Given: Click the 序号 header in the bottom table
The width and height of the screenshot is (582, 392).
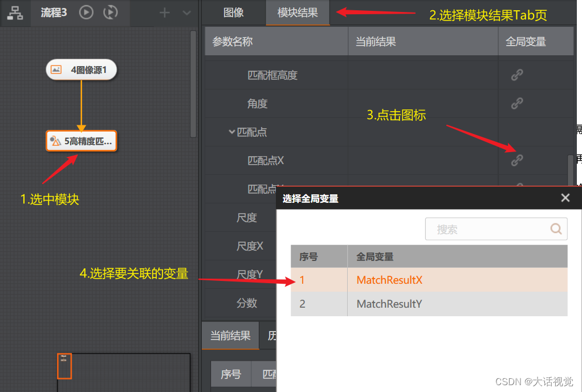Looking at the screenshot, I should click(x=231, y=374).
